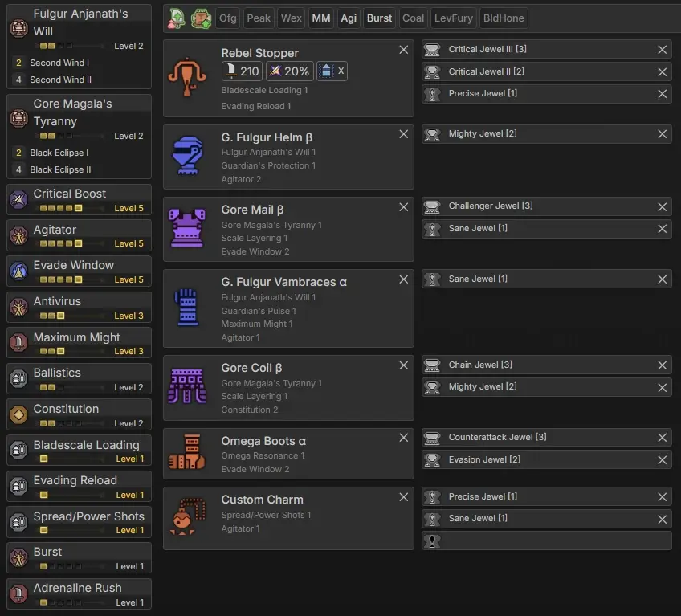This screenshot has height=616, width=681.
Task: Select the Critical Boost skill icon
Action: click(x=20, y=199)
